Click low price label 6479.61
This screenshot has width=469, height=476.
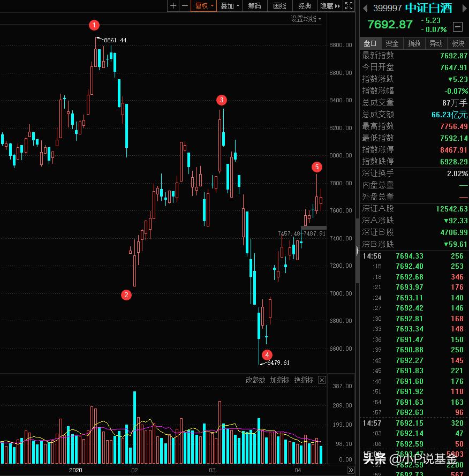click(x=278, y=363)
